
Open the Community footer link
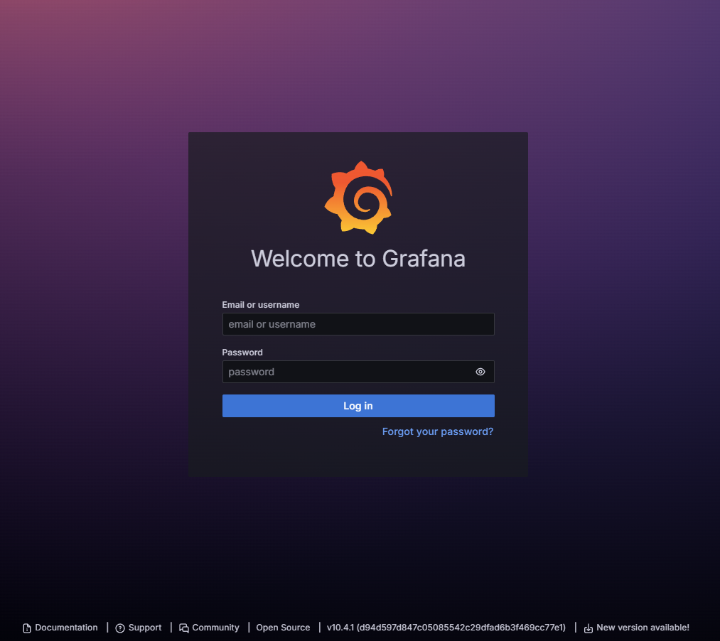(x=209, y=628)
